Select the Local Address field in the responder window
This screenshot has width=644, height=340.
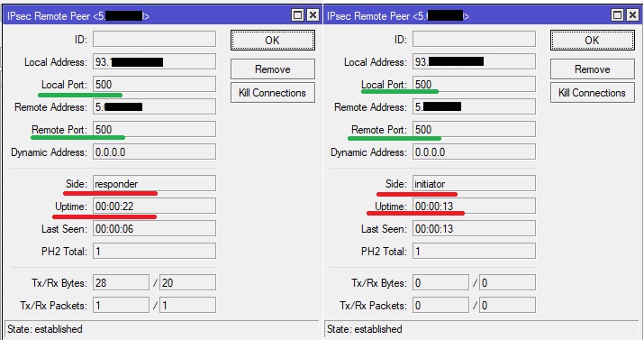point(154,61)
